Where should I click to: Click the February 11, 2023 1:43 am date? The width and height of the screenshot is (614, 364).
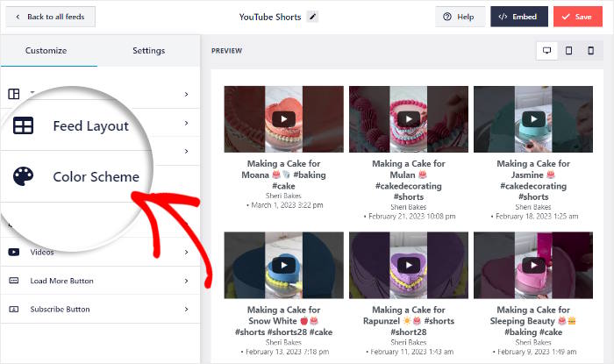(x=412, y=352)
